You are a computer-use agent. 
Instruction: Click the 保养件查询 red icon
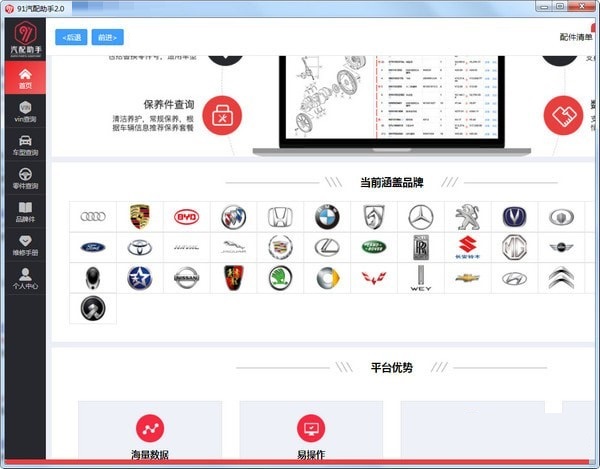click(x=222, y=116)
